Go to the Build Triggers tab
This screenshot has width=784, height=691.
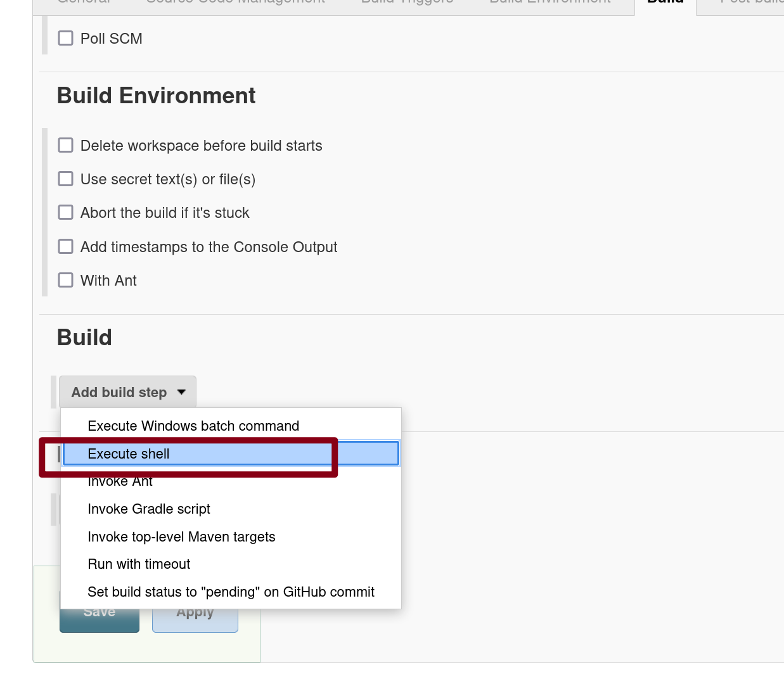pos(407,3)
